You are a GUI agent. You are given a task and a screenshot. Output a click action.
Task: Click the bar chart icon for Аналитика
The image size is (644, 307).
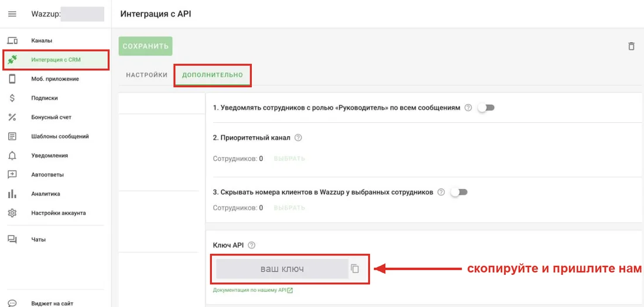[x=12, y=194]
